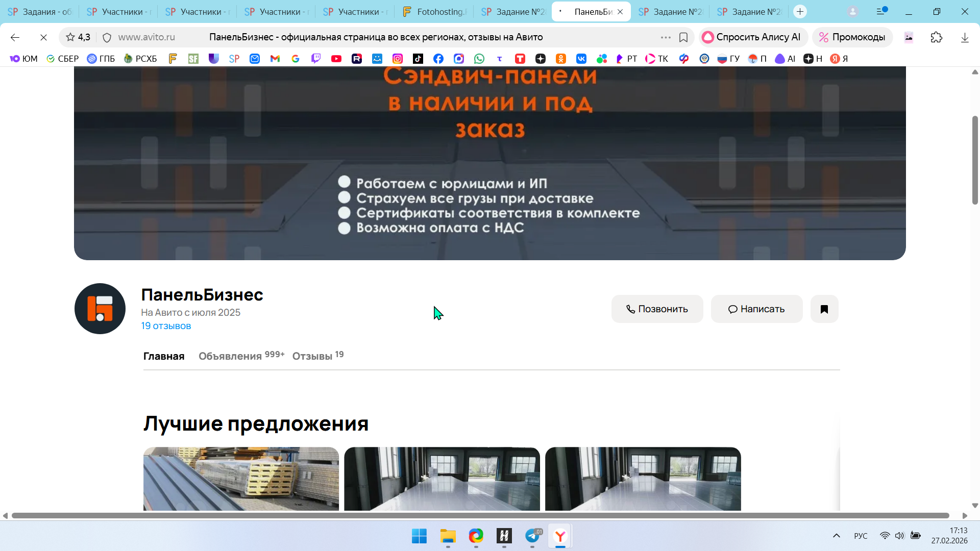Stop page loading with X button

43,37
